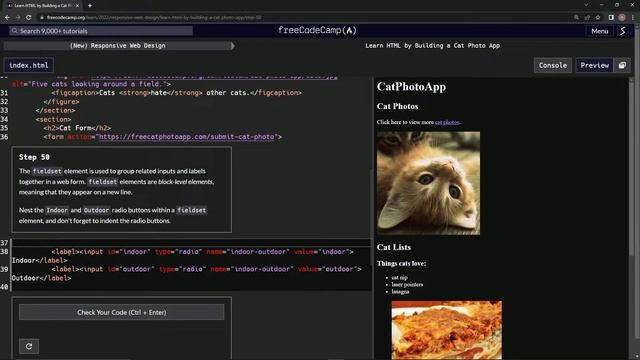The height and width of the screenshot is (360, 640).
Task: Click the 'laser pointers' list item
Action: pos(407,284)
